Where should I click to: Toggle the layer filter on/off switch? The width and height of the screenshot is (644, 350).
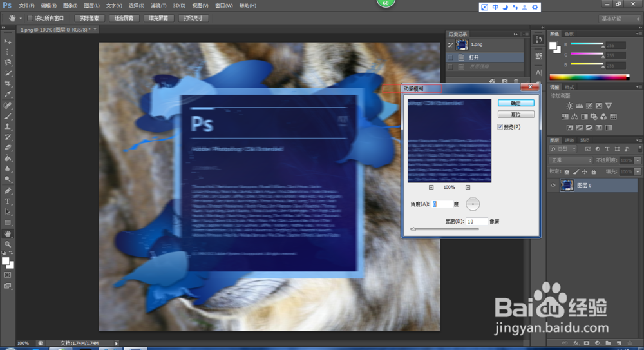pyautogui.click(x=640, y=149)
